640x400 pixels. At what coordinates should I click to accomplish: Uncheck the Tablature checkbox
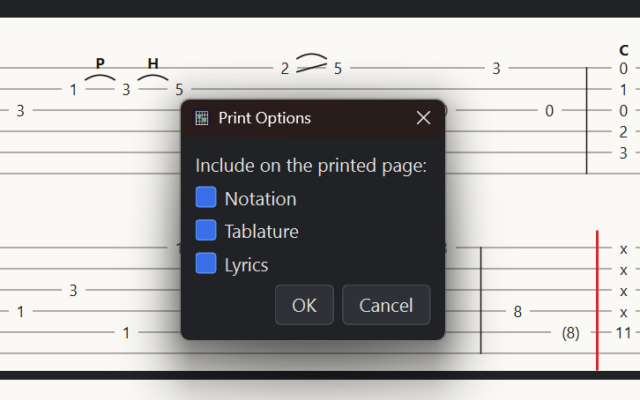(206, 230)
